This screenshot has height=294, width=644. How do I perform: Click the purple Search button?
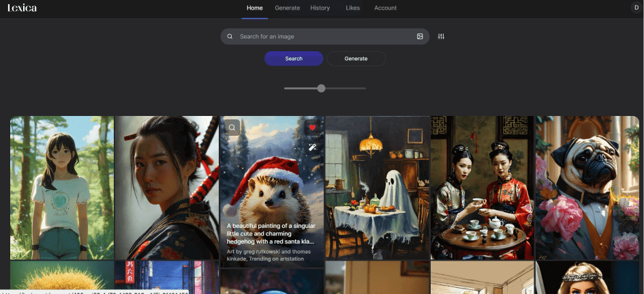click(x=294, y=59)
